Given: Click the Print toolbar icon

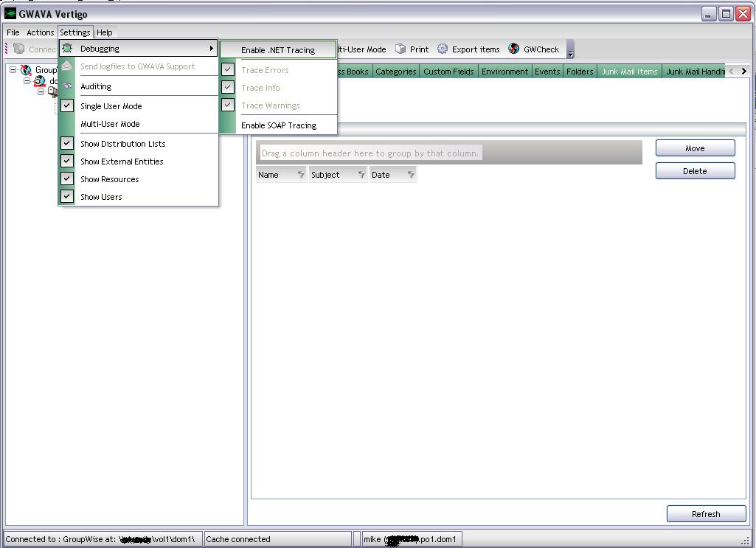Looking at the screenshot, I should tap(400, 49).
